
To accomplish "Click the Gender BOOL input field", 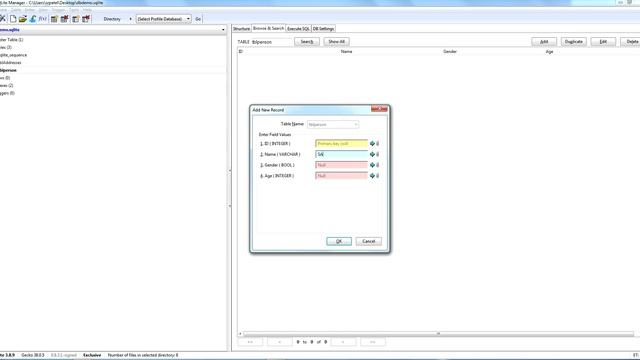I will [342, 165].
